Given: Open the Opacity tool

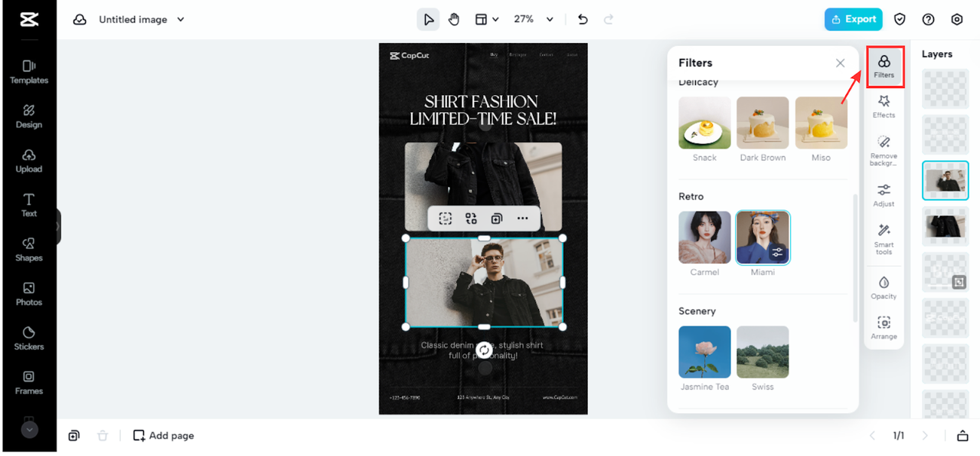Looking at the screenshot, I should [x=884, y=287].
